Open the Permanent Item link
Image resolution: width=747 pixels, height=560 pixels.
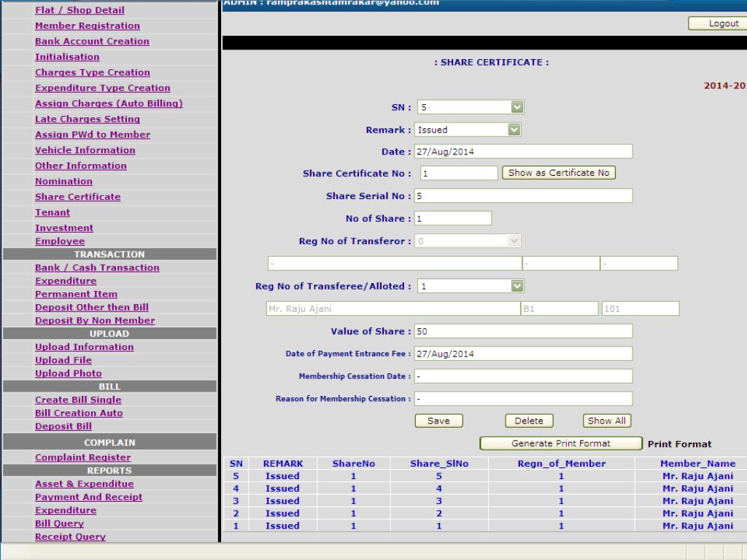(x=76, y=295)
